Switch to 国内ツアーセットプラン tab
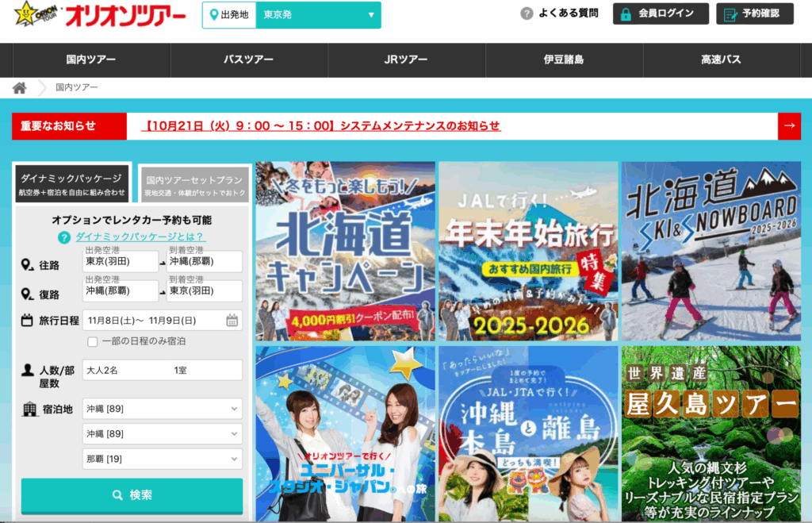The height and width of the screenshot is (523, 812). click(x=194, y=185)
